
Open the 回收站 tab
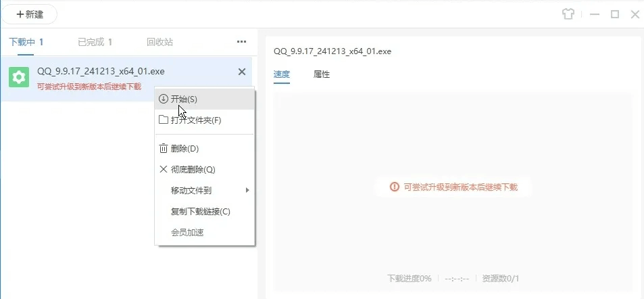159,42
